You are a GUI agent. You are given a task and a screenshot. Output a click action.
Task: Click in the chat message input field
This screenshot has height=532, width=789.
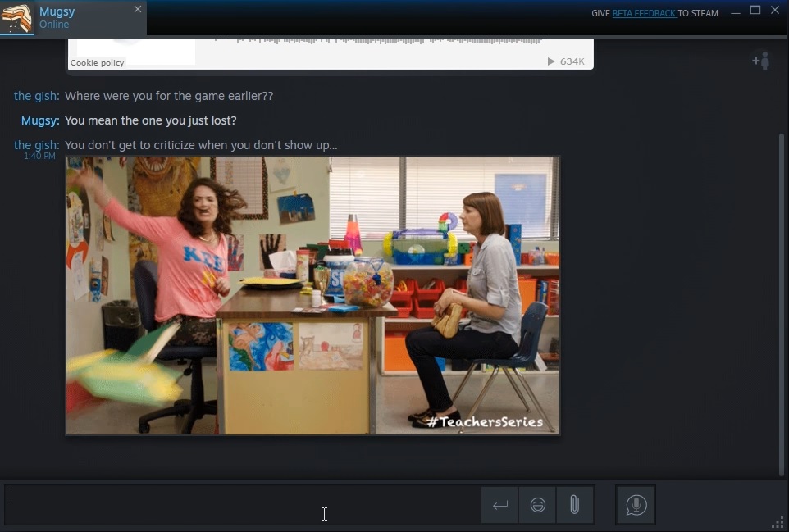click(x=241, y=505)
